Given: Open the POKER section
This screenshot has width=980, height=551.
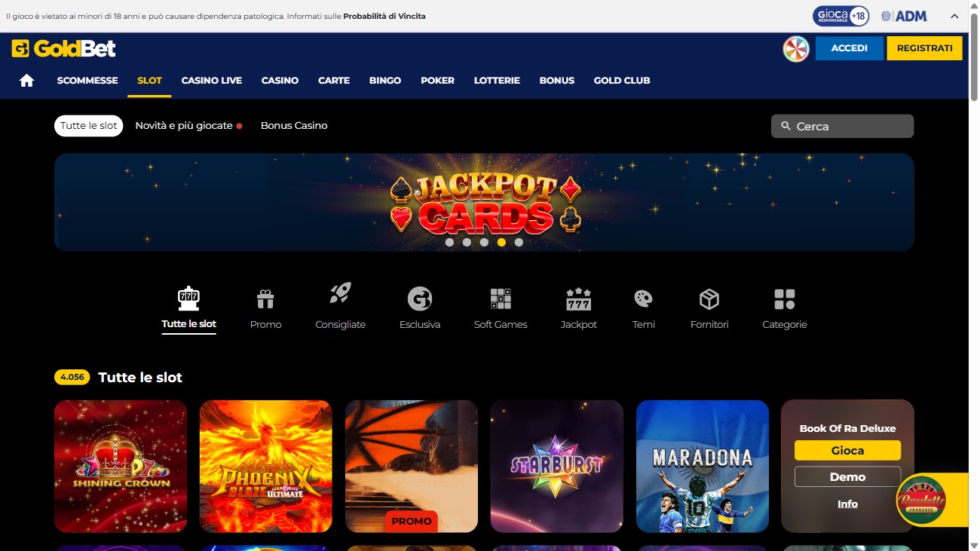Looking at the screenshot, I should click(437, 81).
